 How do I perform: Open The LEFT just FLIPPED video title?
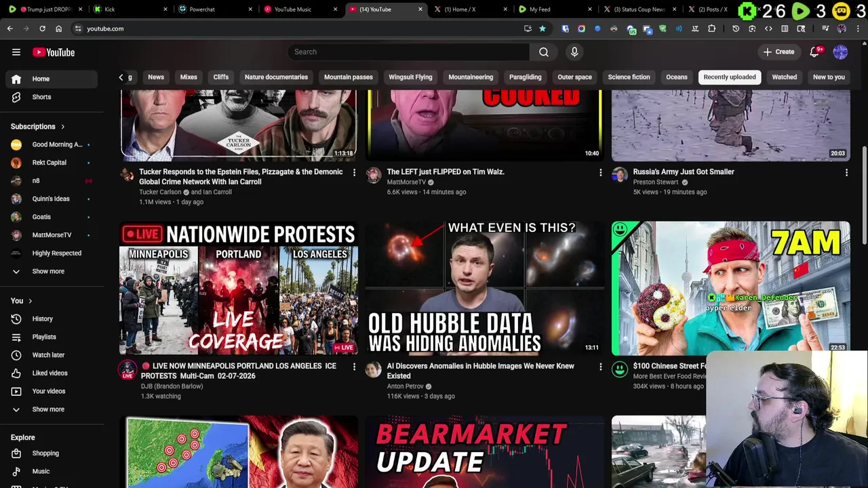pyautogui.click(x=446, y=172)
